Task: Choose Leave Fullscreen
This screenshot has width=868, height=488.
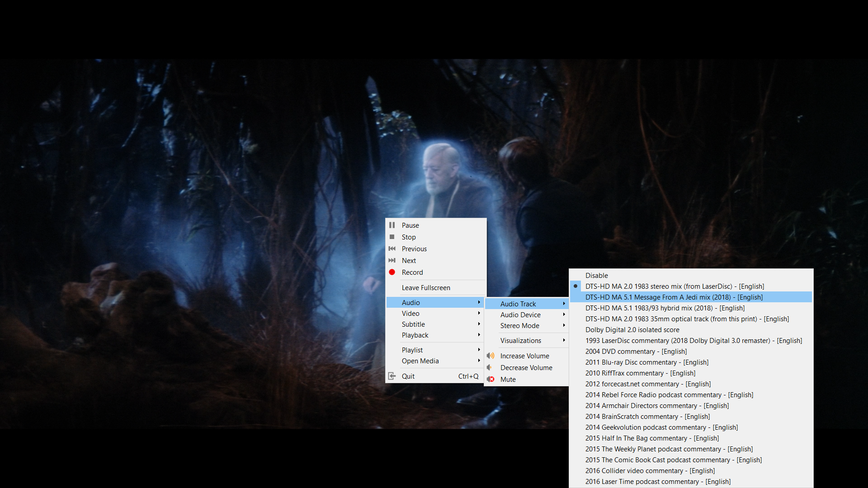Action: tap(435, 288)
